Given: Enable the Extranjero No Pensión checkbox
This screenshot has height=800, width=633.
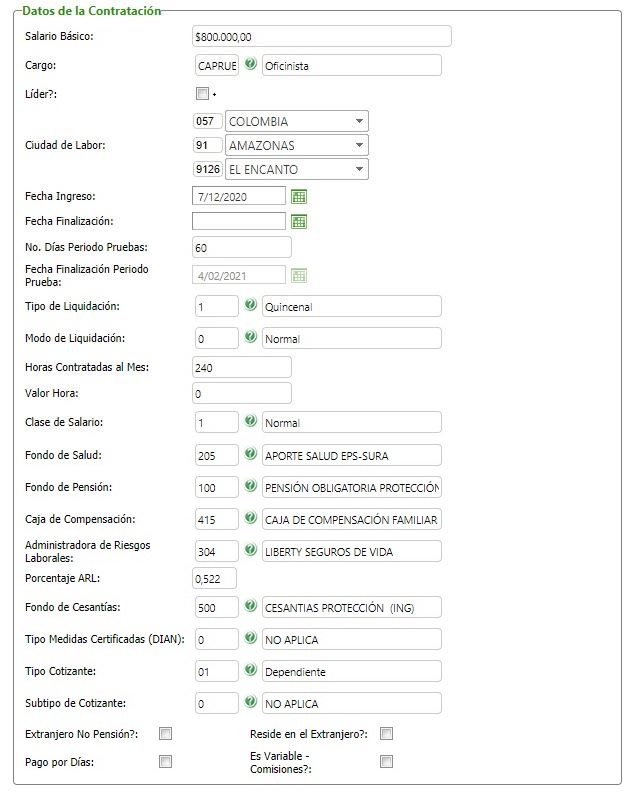Looking at the screenshot, I should (166, 734).
